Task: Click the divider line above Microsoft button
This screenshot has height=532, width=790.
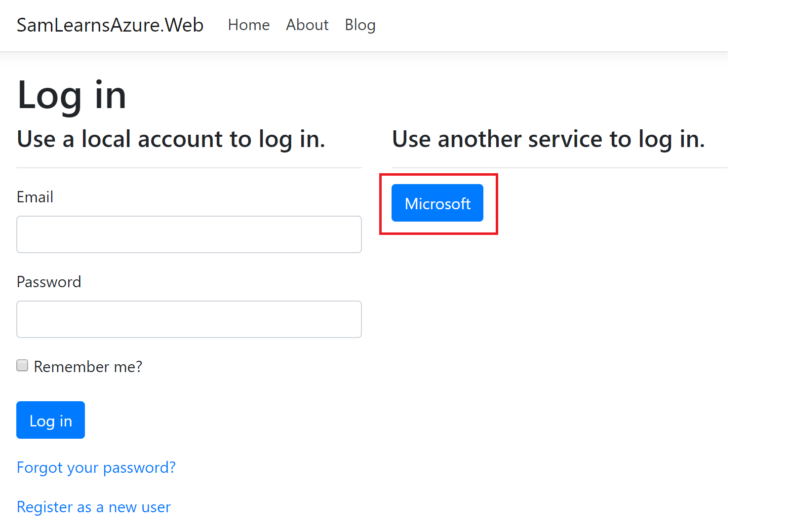Action: (559, 168)
